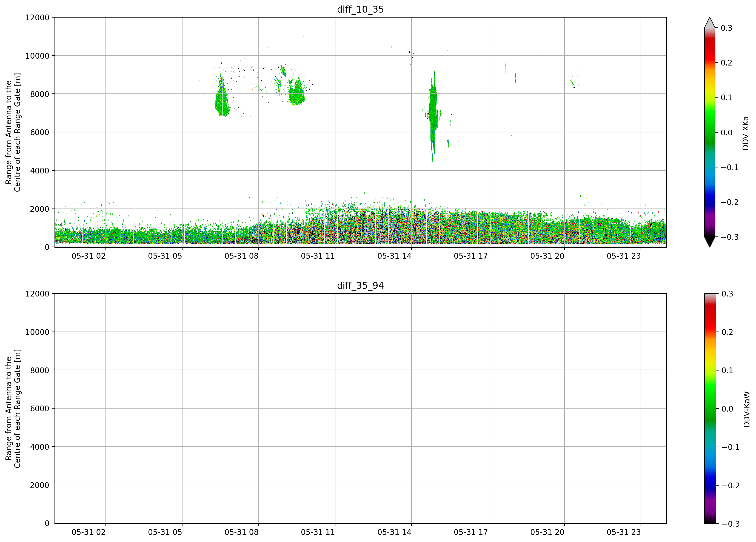Click the 05-31 02 tick label in the bottom plot
The height and width of the screenshot is (542, 756).
pos(88,532)
